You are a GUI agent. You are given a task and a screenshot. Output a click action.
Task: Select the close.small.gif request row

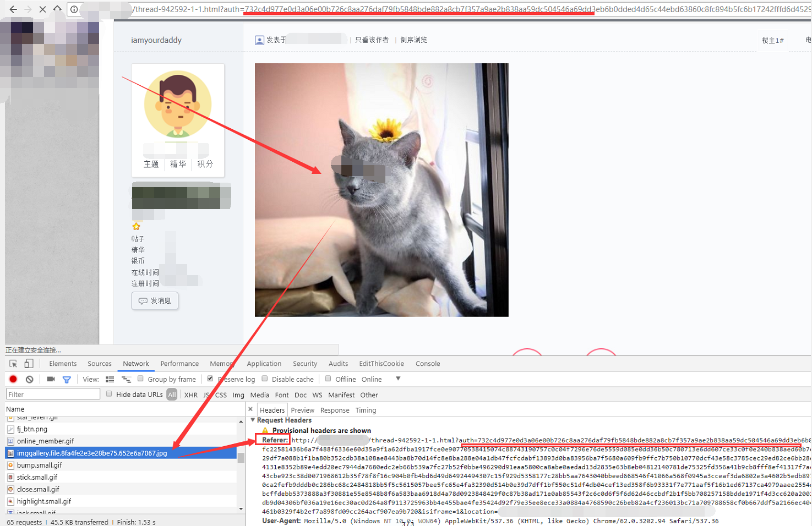[121, 489]
